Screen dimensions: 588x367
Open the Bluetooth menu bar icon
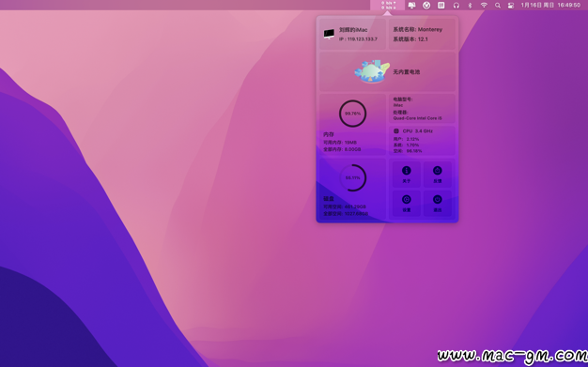(470, 6)
